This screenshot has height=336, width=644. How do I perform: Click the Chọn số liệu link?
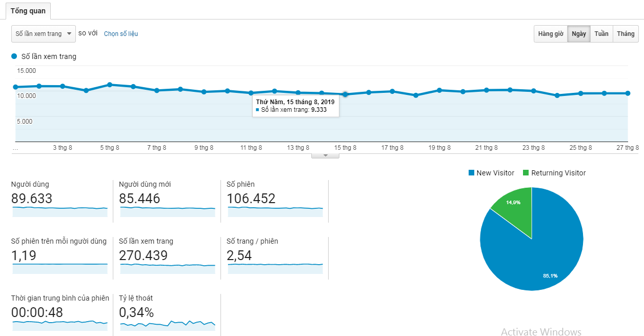pyautogui.click(x=120, y=34)
